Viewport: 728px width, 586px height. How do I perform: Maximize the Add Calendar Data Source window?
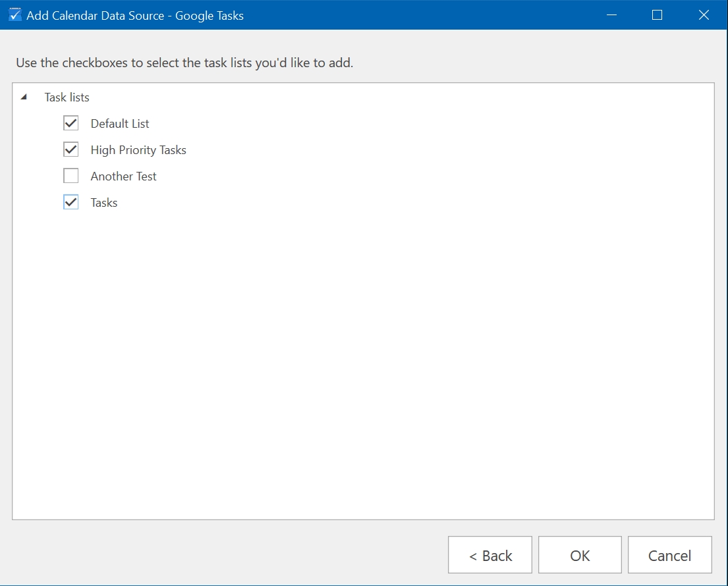coord(657,15)
